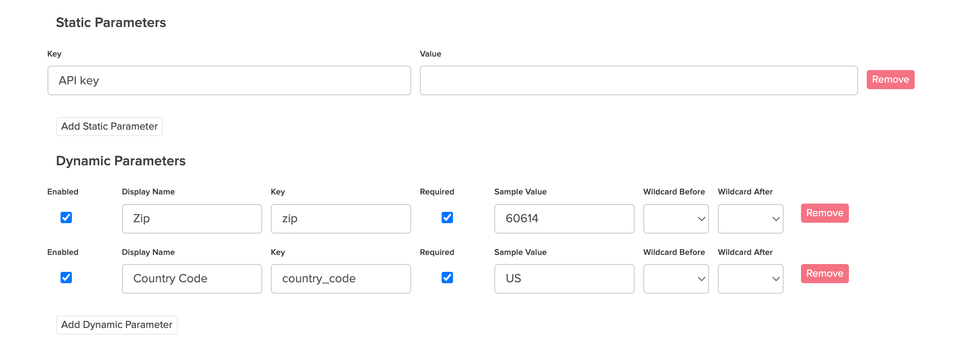This screenshot has width=980, height=348.
Task: Click the empty static Value field
Action: point(639,80)
